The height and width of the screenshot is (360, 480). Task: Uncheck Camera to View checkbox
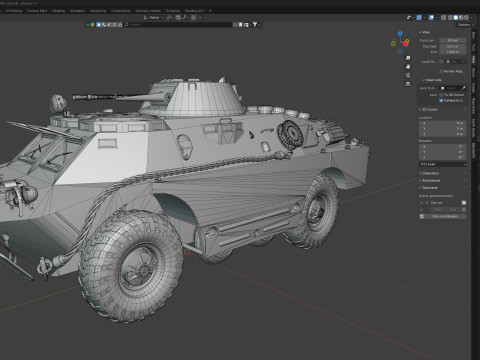(x=441, y=100)
